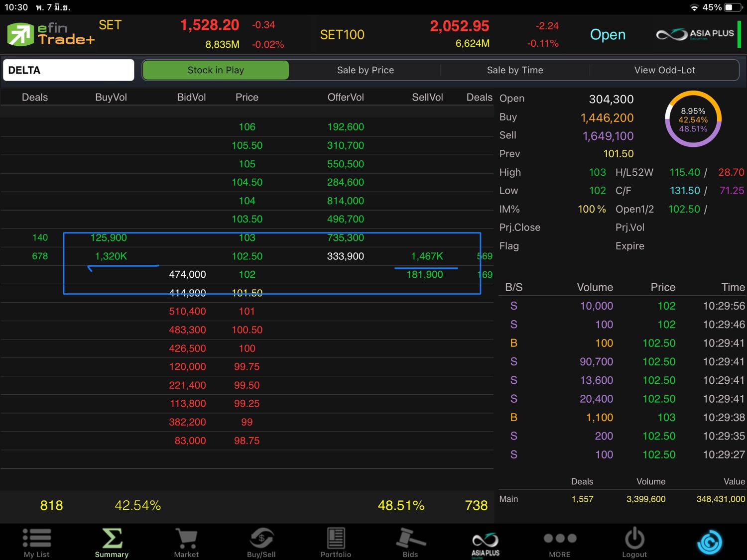This screenshot has width=747, height=560.
Task: Select the 106 offer price row
Action: tap(247, 127)
